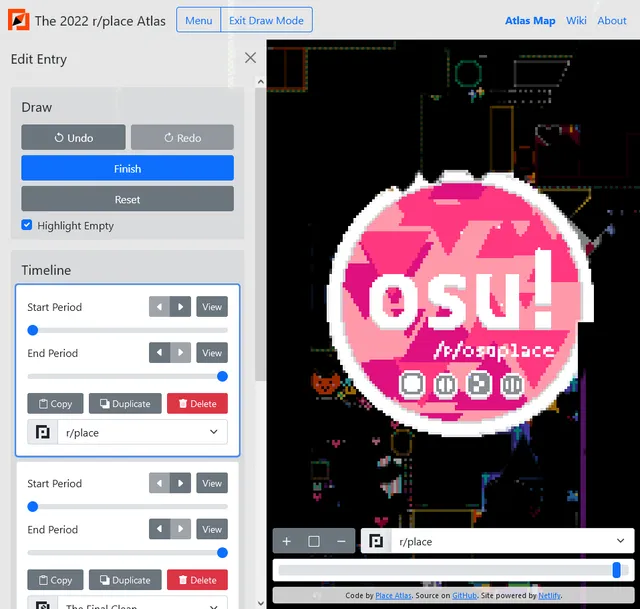Reset zoom with the square icon
Screen dimensions: 640x609
coord(314,541)
